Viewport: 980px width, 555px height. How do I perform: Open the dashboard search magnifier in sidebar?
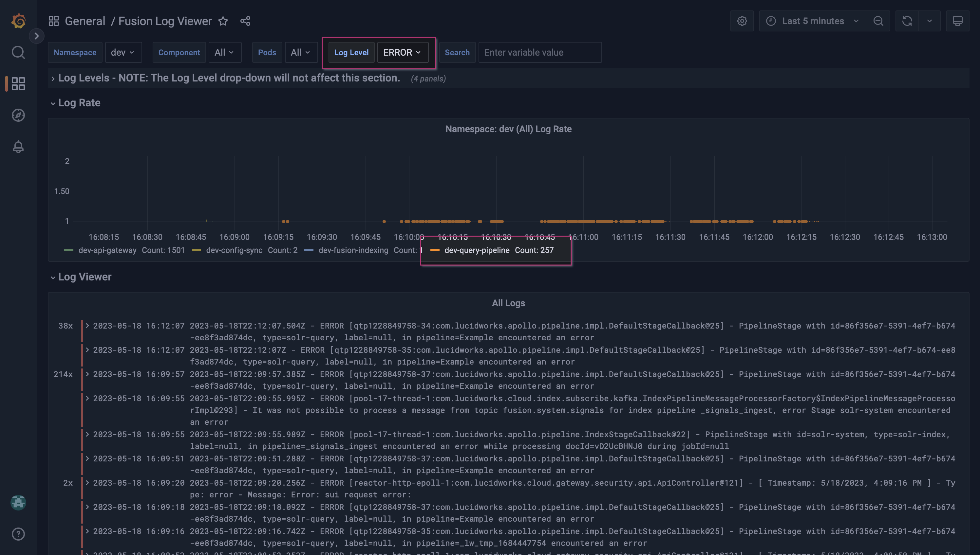[x=18, y=52]
